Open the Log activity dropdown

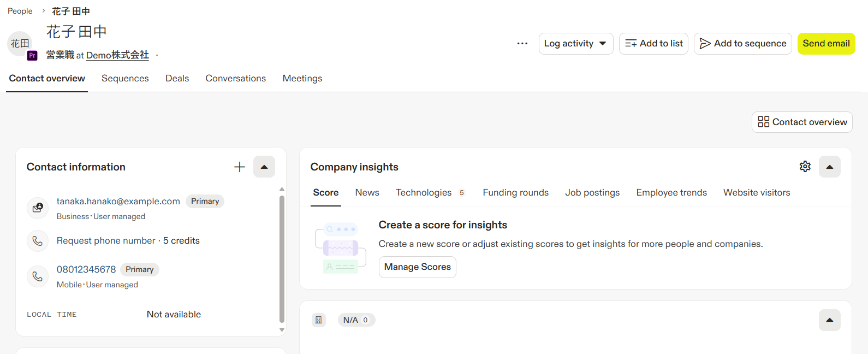[575, 44]
